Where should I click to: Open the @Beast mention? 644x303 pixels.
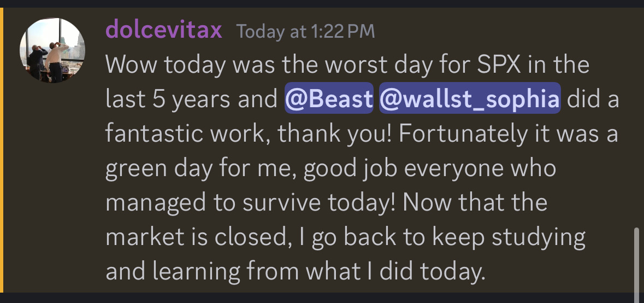328,100
